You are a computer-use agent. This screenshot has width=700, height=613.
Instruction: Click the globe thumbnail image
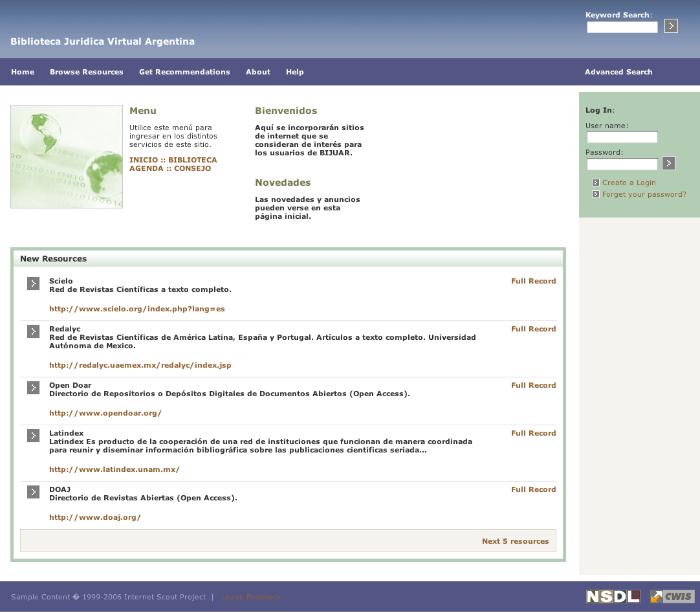(x=67, y=157)
